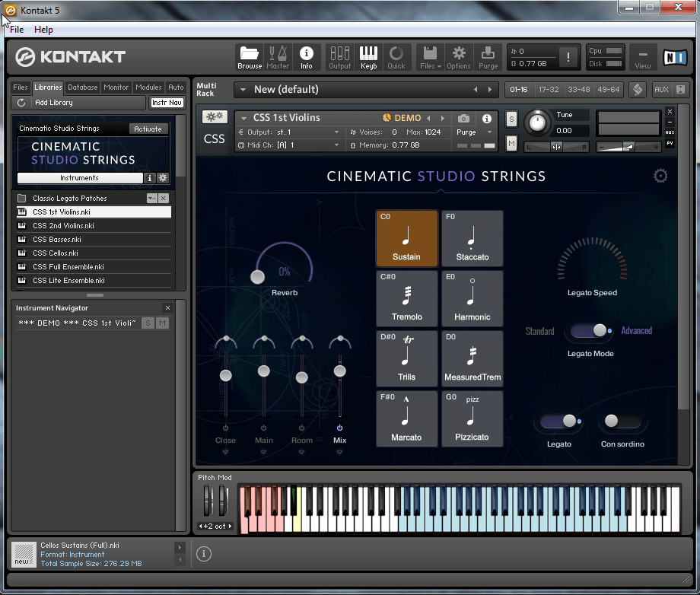Open the Output st. 1 dropdown
The width and height of the screenshot is (700, 595).
336,132
